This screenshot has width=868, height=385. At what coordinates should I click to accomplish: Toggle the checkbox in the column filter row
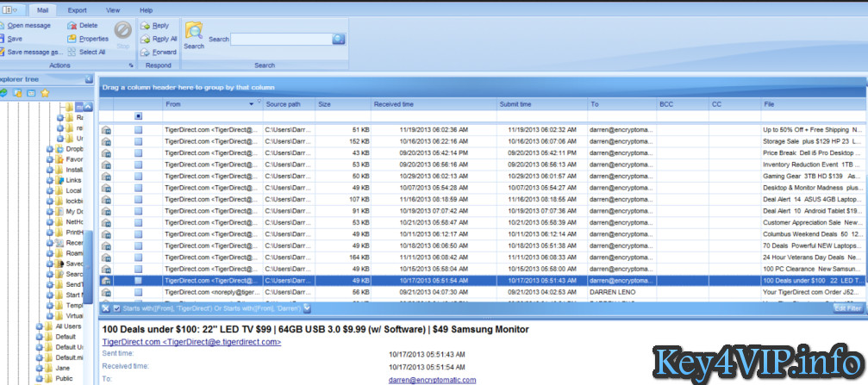(139, 116)
